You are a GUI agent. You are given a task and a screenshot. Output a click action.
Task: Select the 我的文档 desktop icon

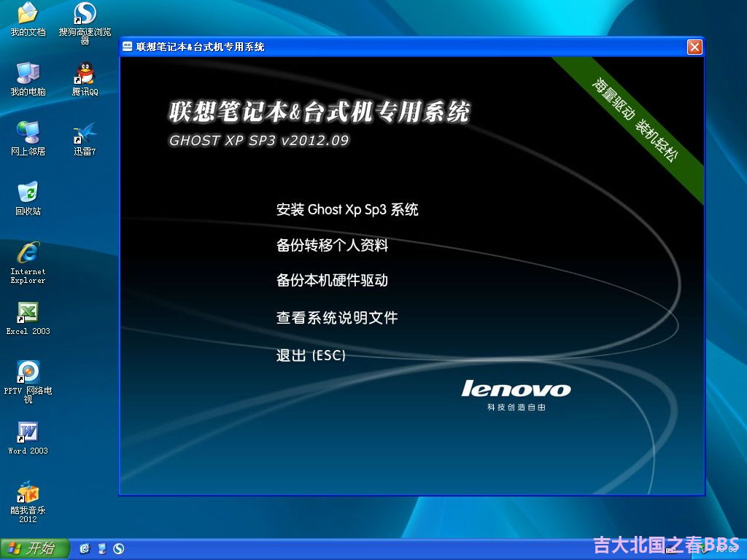pos(28,19)
